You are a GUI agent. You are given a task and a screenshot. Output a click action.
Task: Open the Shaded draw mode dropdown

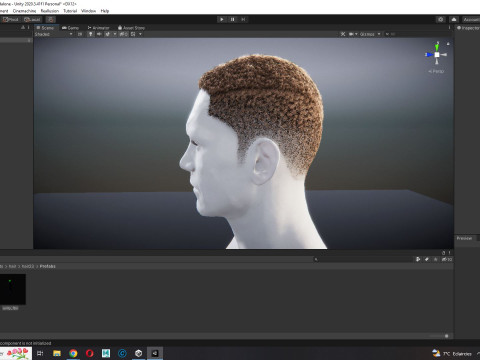pyautogui.click(x=53, y=34)
